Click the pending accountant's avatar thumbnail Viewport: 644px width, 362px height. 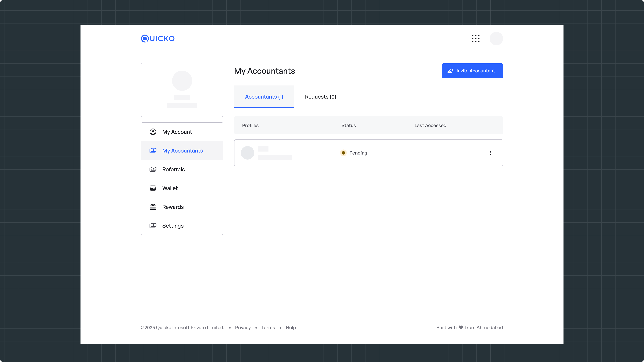pyautogui.click(x=248, y=153)
